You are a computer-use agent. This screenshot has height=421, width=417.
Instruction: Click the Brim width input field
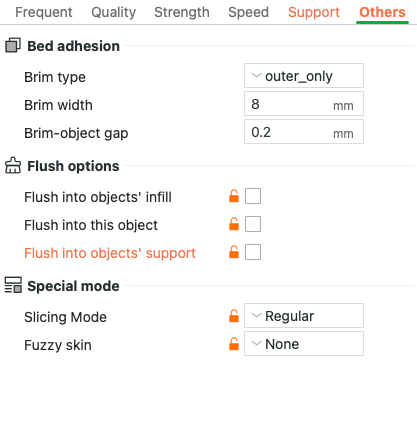point(304,104)
